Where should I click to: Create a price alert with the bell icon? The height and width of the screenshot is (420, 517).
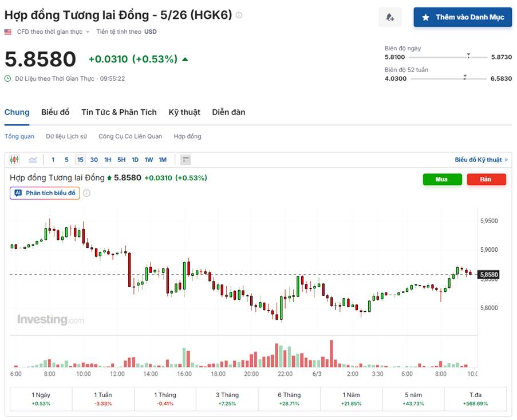pos(390,17)
